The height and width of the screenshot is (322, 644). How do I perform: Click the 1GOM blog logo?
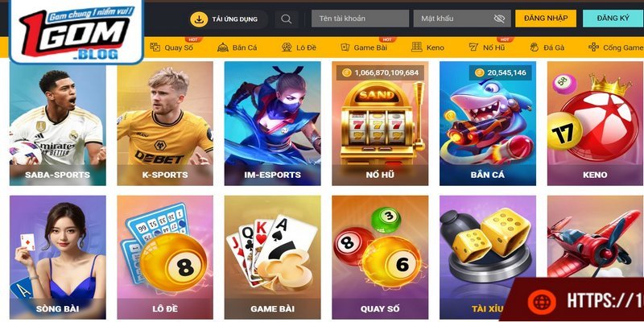coord(76,32)
